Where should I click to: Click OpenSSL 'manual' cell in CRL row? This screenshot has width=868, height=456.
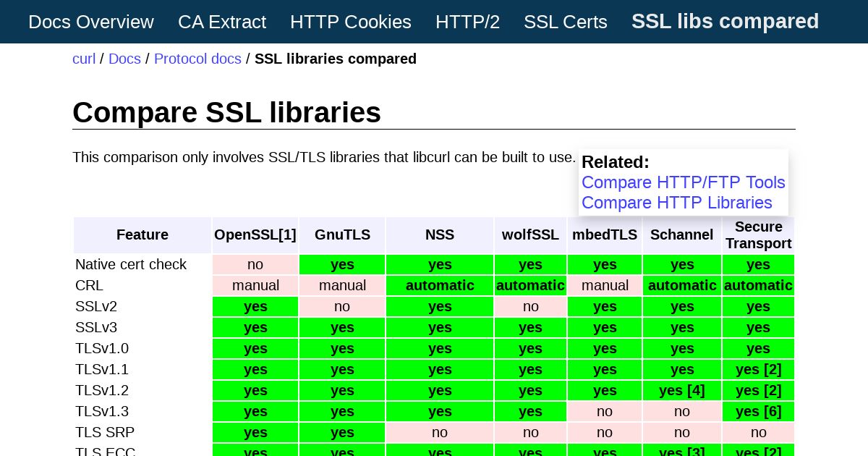(255, 285)
